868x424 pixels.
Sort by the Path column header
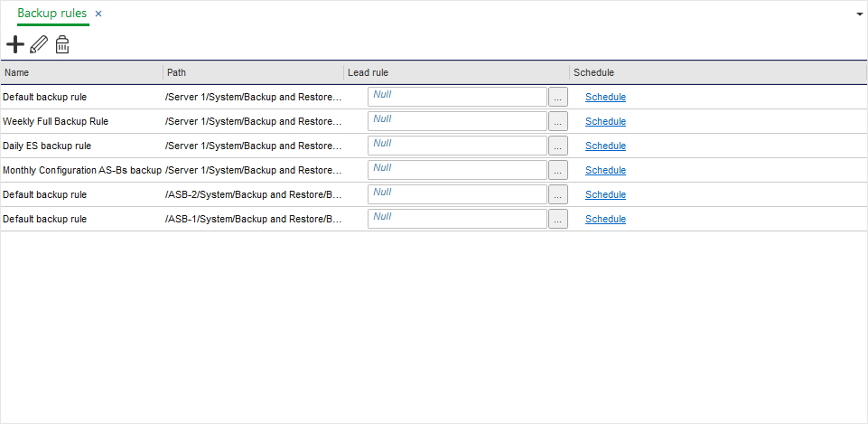coord(253,72)
